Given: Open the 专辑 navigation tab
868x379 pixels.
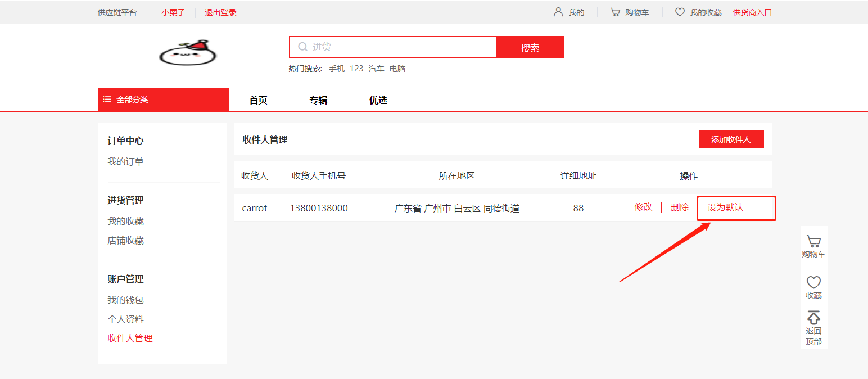Looking at the screenshot, I should [318, 100].
